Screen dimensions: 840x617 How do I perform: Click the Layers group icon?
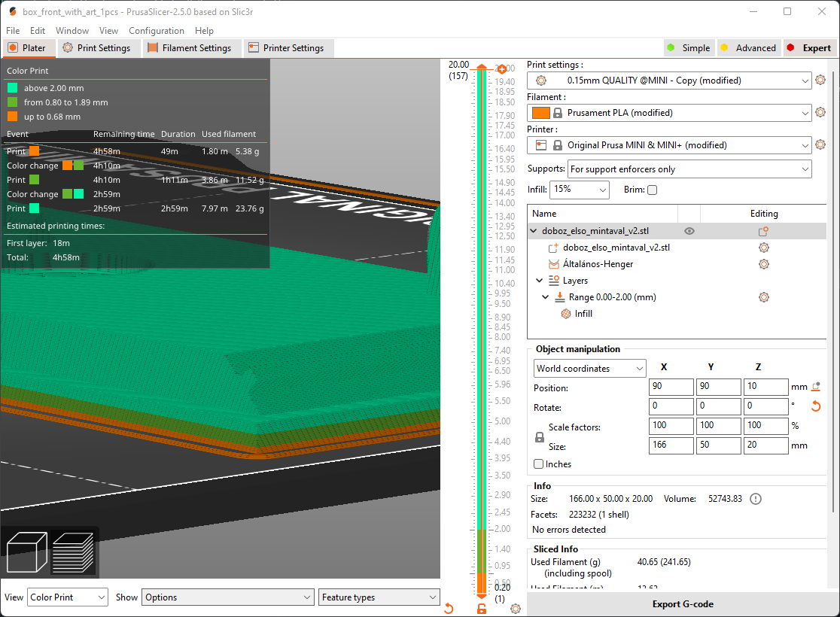pyautogui.click(x=554, y=280)
